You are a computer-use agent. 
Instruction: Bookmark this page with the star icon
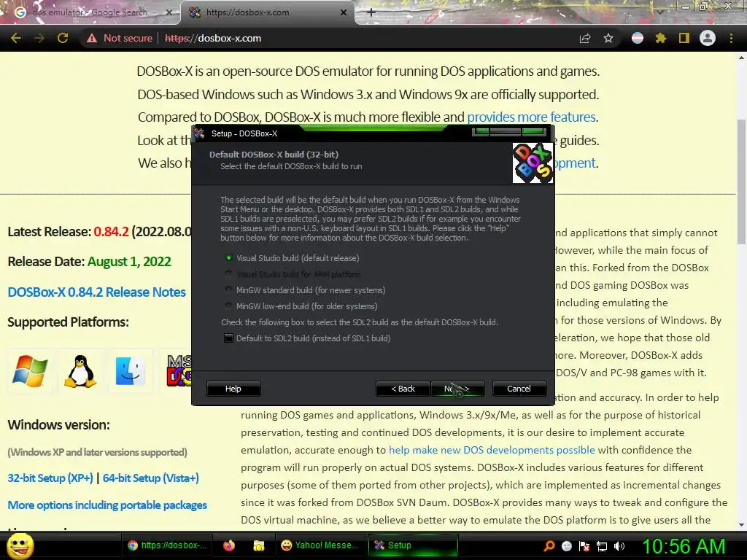pos(608,38)
